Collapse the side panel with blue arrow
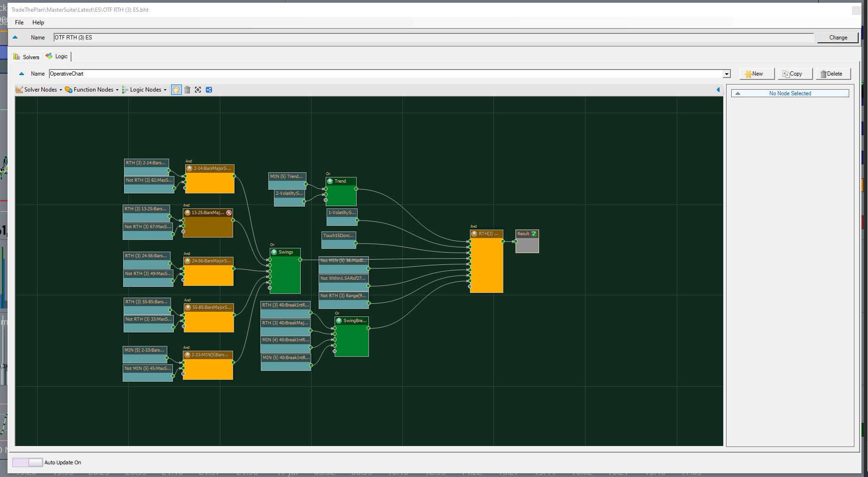This screenshot has height=477, width=868. (x=718, y=90)
